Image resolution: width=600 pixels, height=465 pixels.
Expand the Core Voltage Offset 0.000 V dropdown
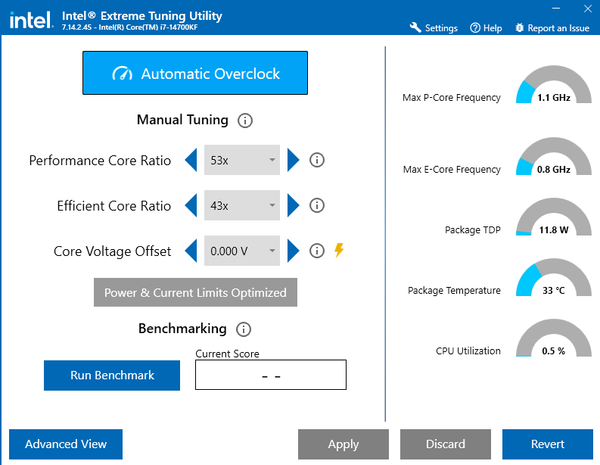click(x=242, y=251)
